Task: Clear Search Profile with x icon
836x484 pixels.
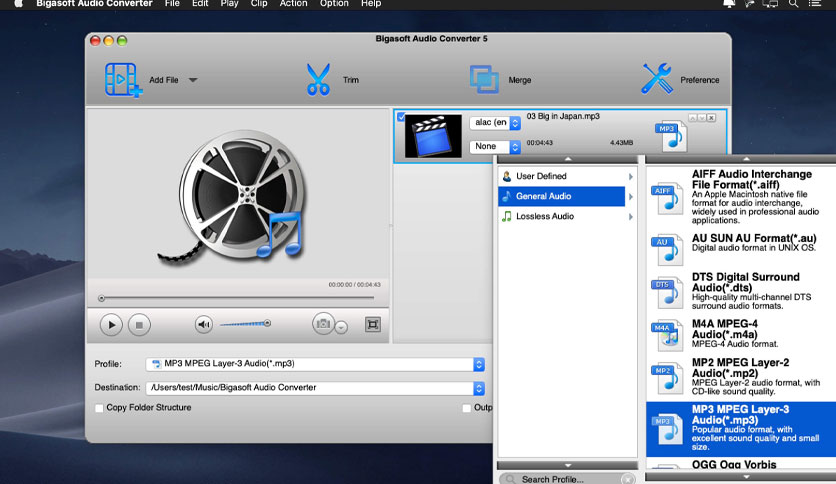Action: (x=628, y=479)
